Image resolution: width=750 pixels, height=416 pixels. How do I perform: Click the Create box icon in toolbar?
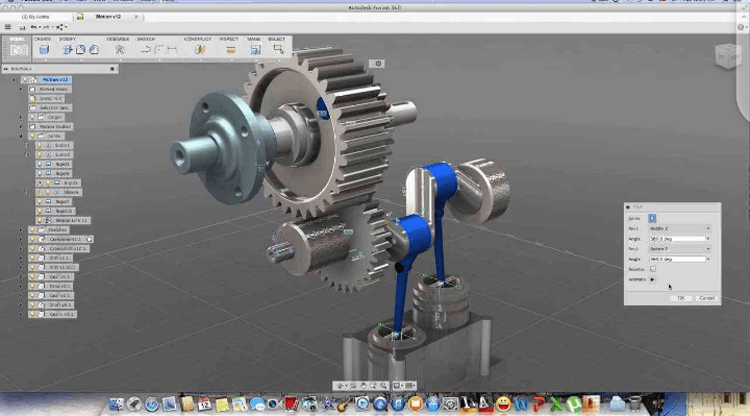click(43, 48)
